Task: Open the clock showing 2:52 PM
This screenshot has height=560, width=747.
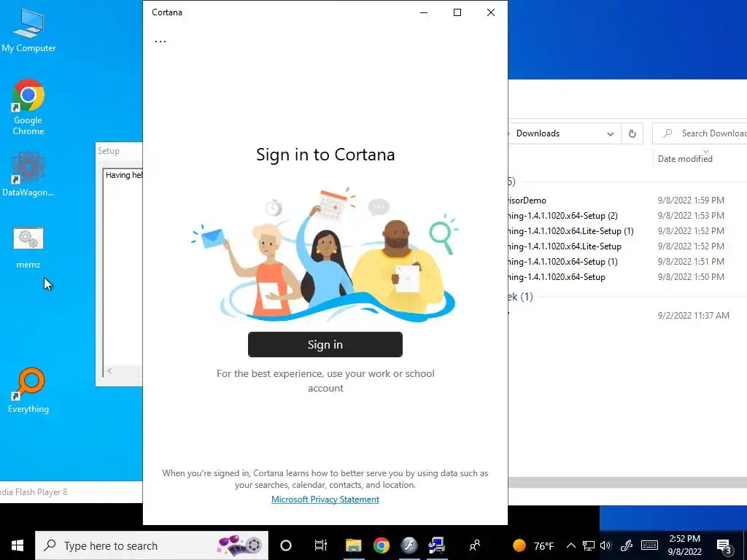Action: tap(684, 545)
